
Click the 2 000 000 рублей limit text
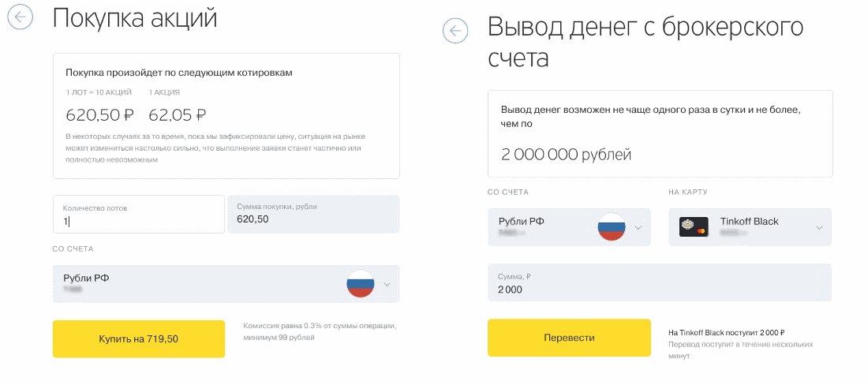point(566,155)
